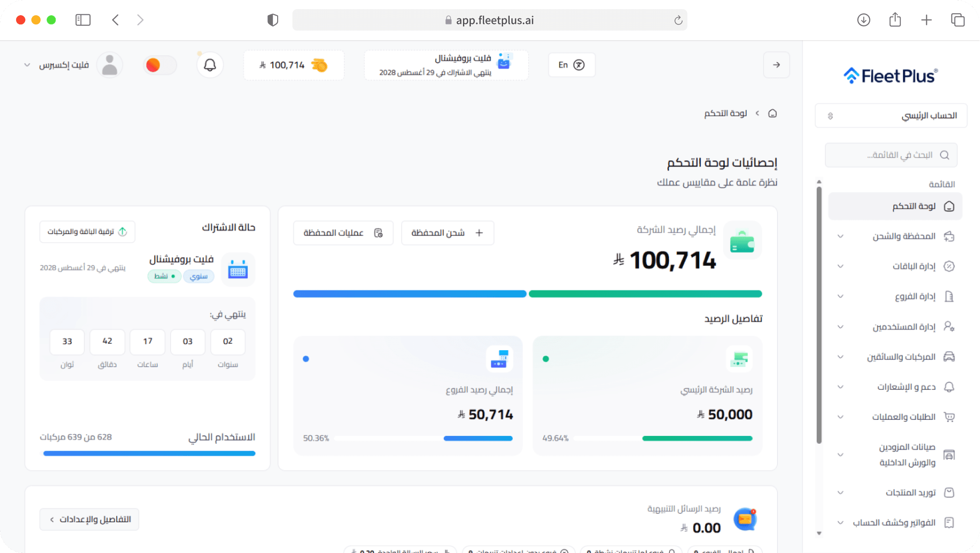
Task: Click the FleetPlus logo
Action: point(891,76)
